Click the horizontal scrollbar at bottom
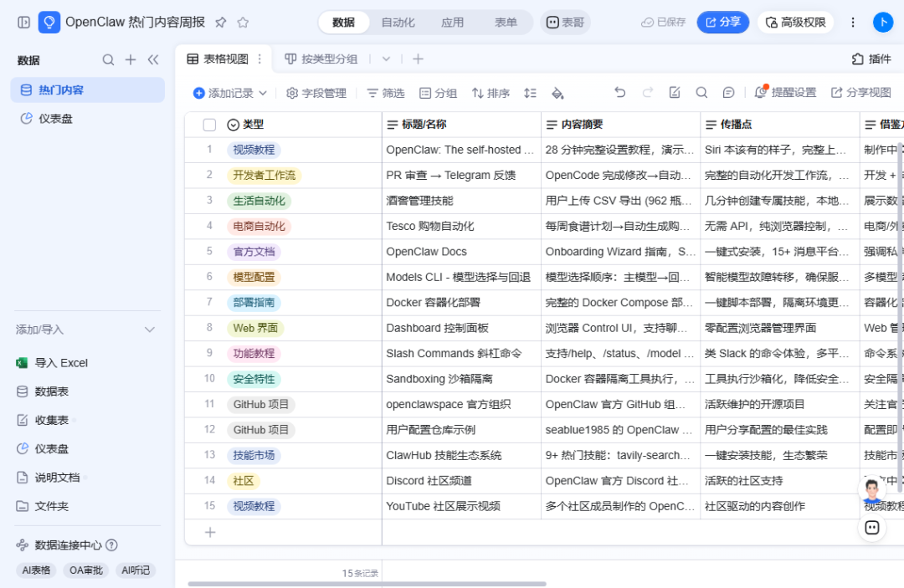 point(367,583)
